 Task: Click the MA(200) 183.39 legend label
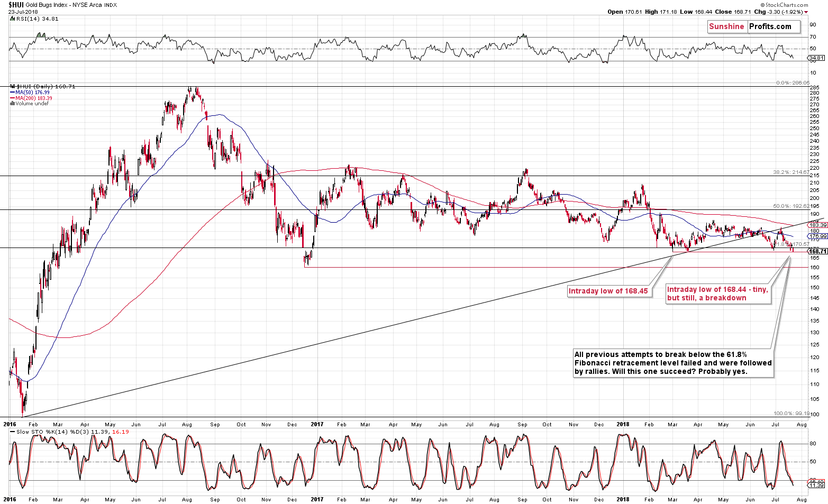(x=34, y=98)
